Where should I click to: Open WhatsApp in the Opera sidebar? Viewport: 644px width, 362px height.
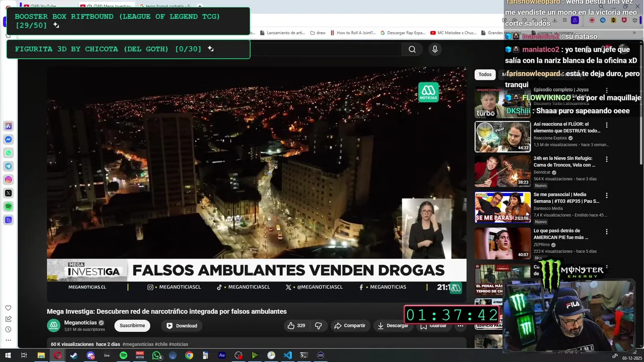(9, 153)
